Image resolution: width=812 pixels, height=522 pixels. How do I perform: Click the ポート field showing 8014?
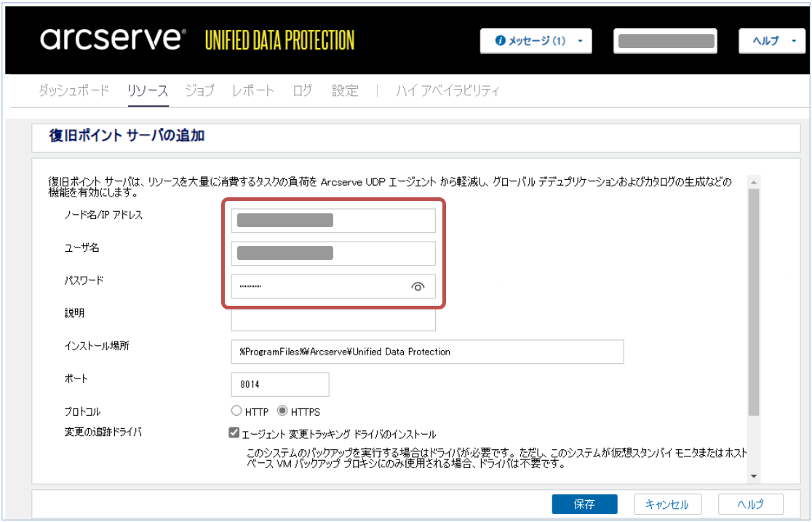point(280,384)
